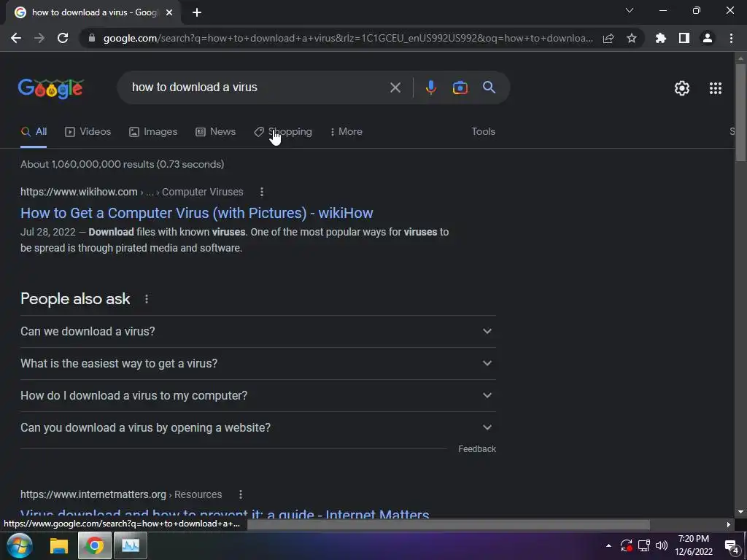Open the volume control in the tray
747x560 pixels.
click(662, 545)
